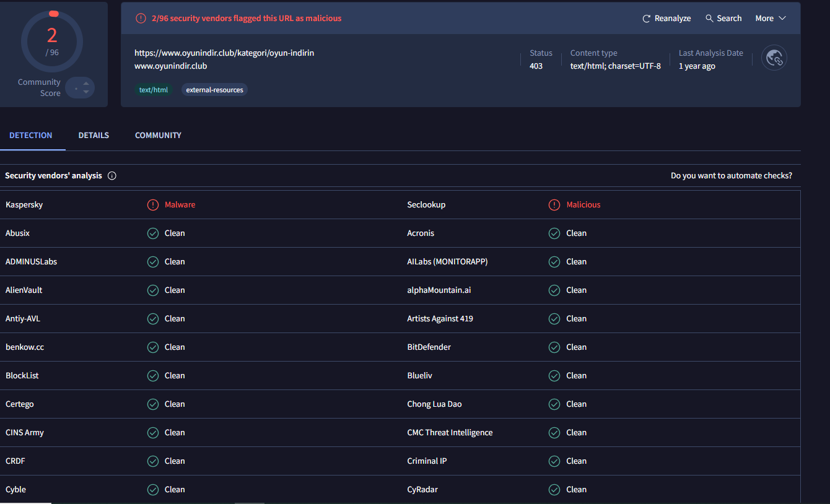Image resolution: width=830 pixels, height=504 pixels.
Task: Click BitDefender's Clean checkmark icon
Action: [x=554, y=347]
